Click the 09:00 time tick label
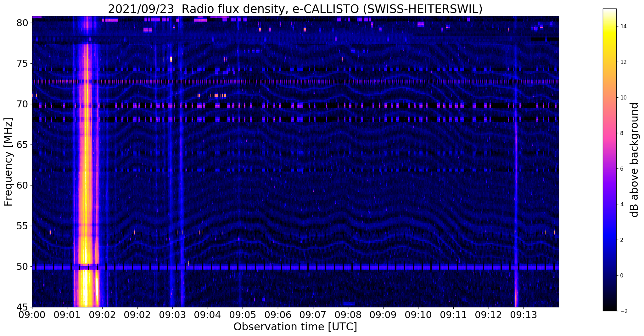644x336 pixels. click(x=32, y=315)
